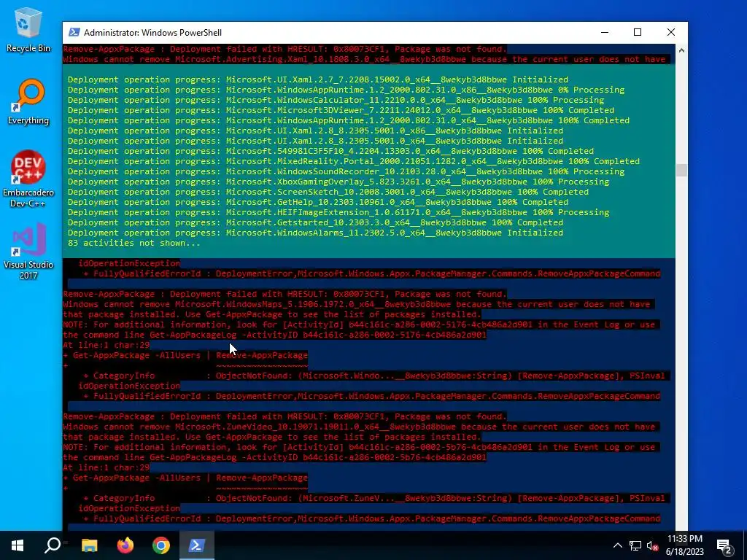This screenshot has width=747, height=560.
Task: Click the Microsoft.UI.Xaml.2.7 progress line
Action: coord(318,79)
